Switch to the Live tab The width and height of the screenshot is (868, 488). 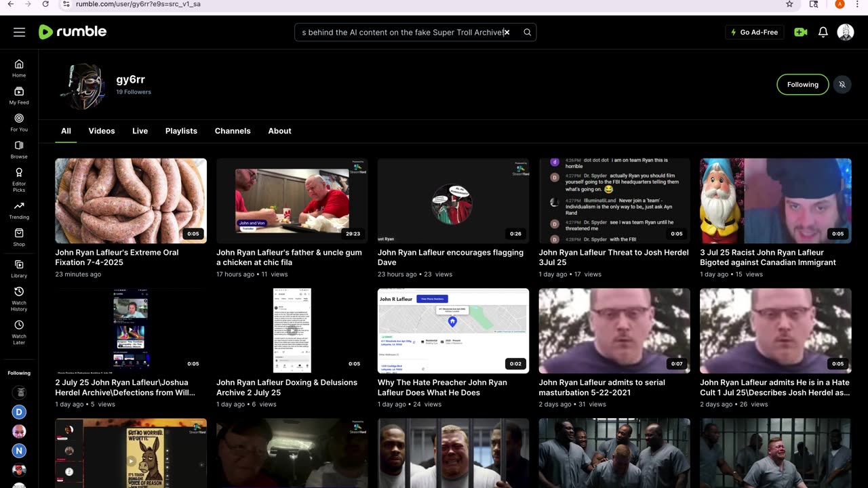140,131
